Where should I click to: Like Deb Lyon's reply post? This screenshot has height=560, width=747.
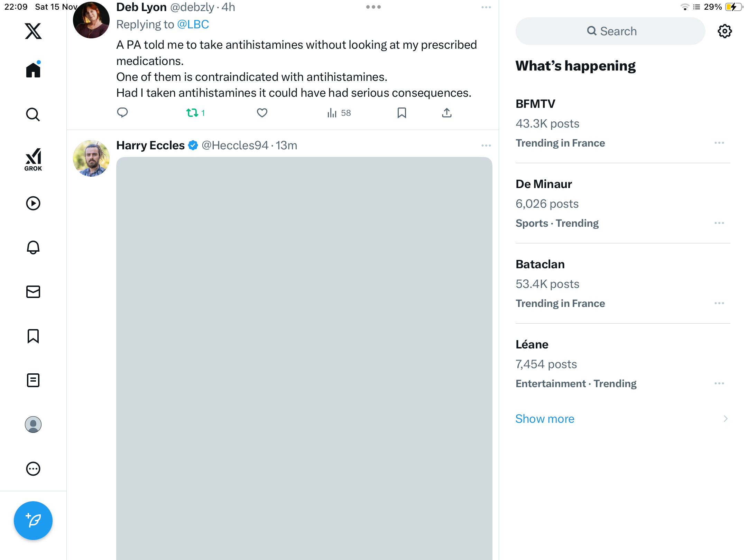pyautogui.click(x=262, y=113)
